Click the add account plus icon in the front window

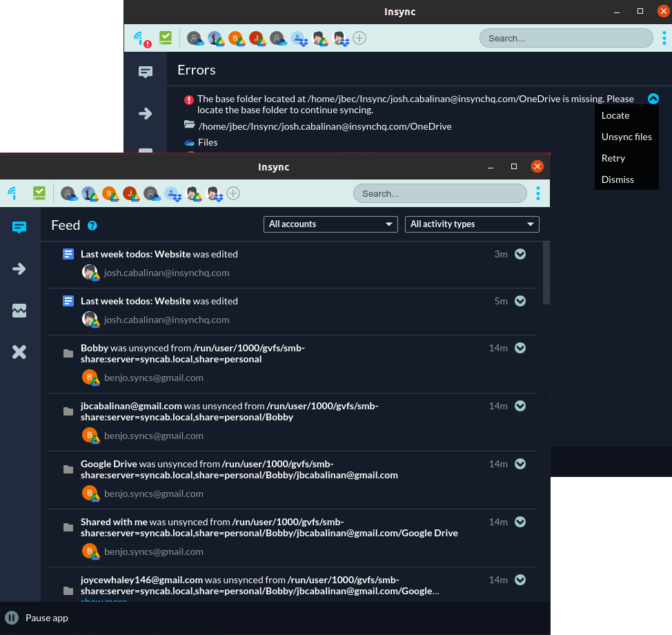point(233,193)
